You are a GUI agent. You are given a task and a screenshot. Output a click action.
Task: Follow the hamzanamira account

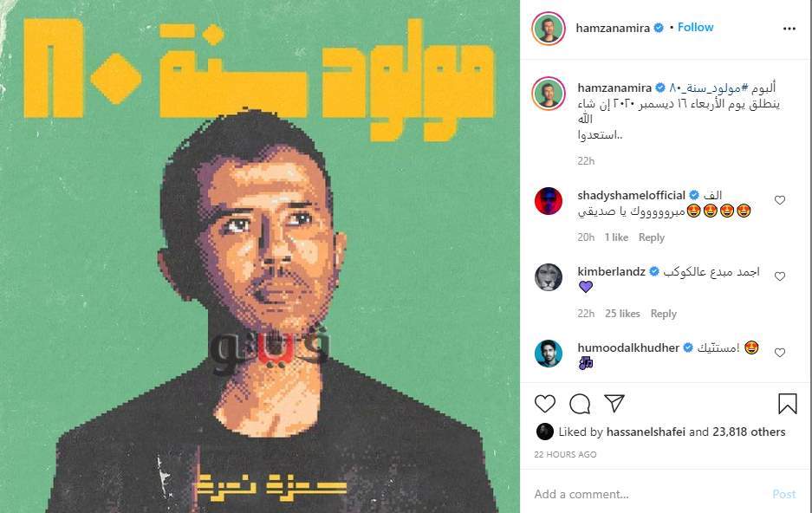(696, 28)
